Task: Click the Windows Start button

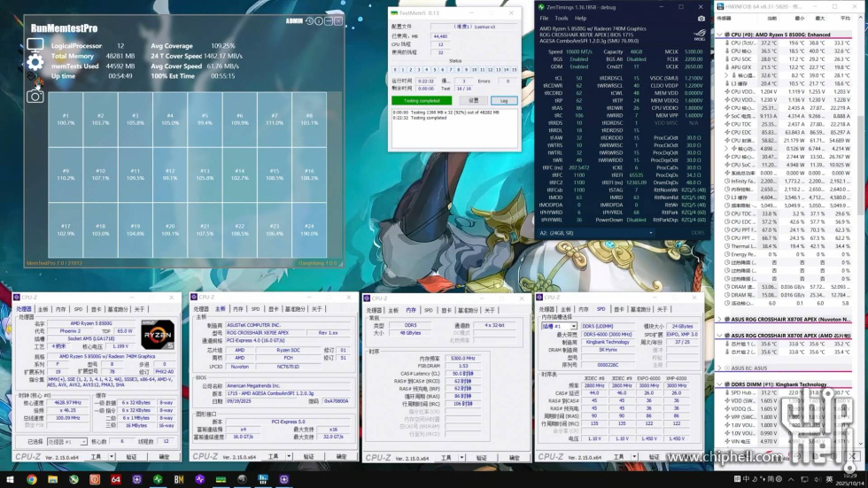Action: [10, 479]
